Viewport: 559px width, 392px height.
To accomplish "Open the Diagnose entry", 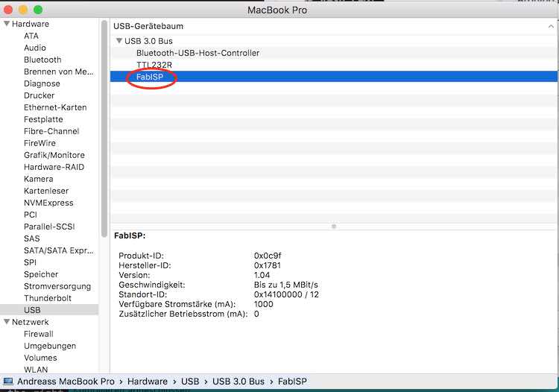I will point(42,83).
